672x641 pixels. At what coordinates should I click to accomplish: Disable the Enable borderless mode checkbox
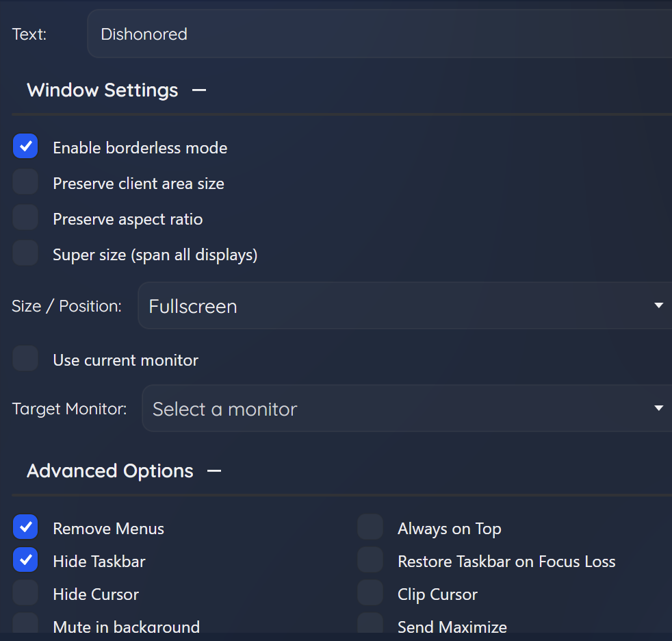(25, 147)
